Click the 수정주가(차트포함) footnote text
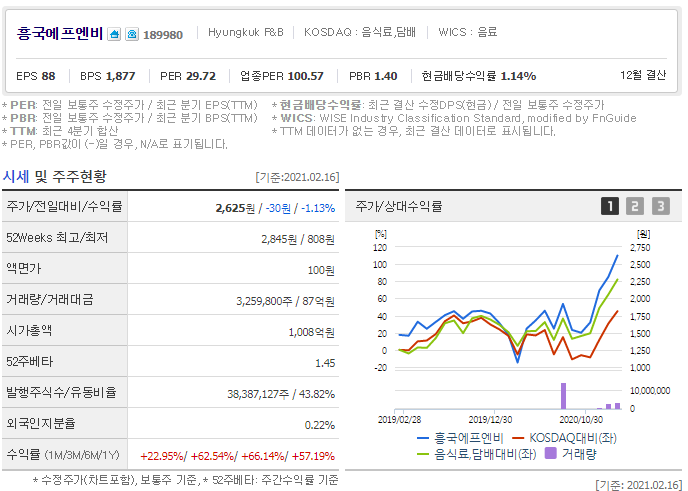The width and height of the screenshot is (688, 491). click(x=186, y=480)
